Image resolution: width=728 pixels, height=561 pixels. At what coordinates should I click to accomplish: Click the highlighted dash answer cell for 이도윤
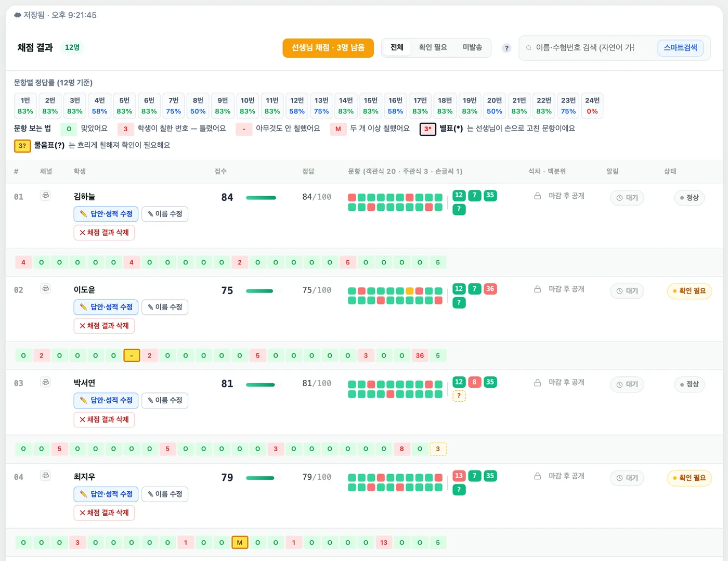(x=132, y=355)
